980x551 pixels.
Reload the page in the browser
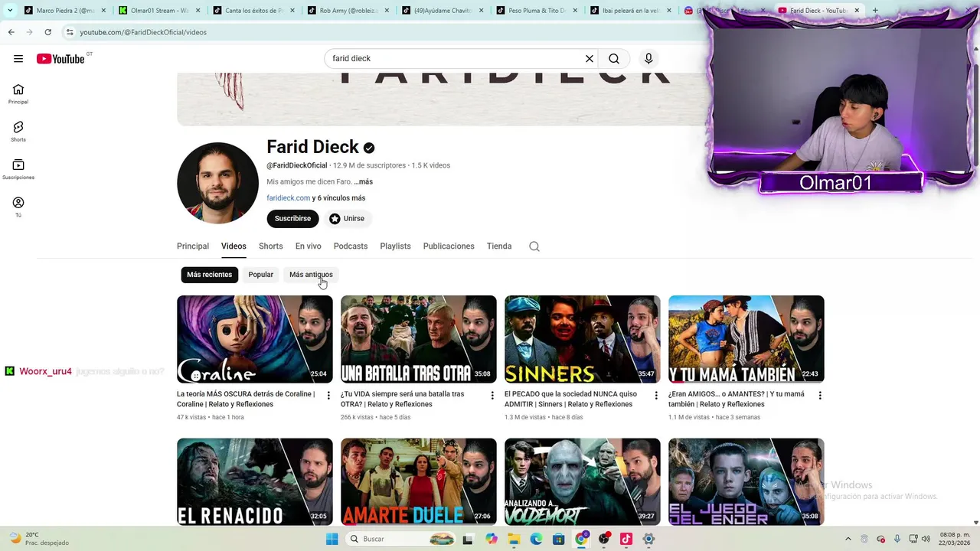(47, 32)
